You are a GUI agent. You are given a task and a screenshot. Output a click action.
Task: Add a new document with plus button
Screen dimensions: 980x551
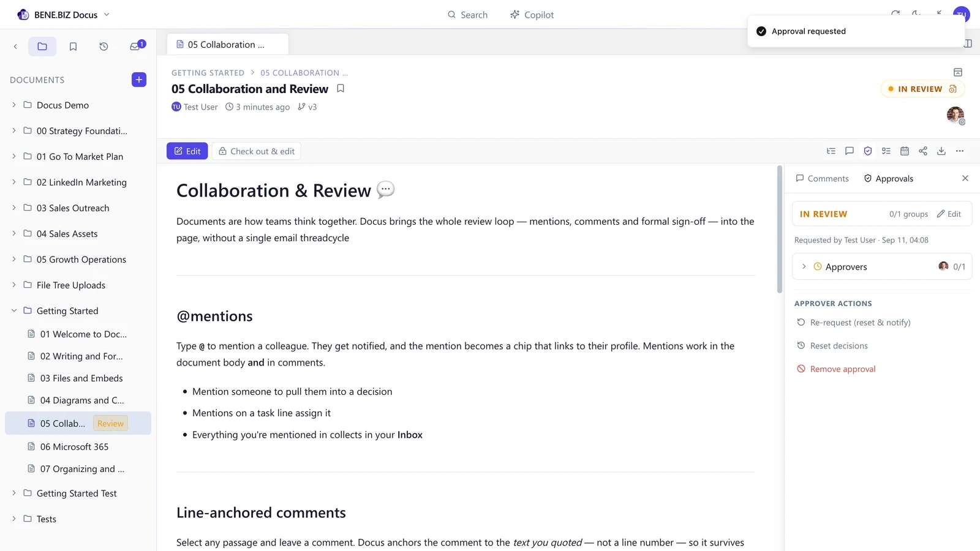[x=139, y=80]
